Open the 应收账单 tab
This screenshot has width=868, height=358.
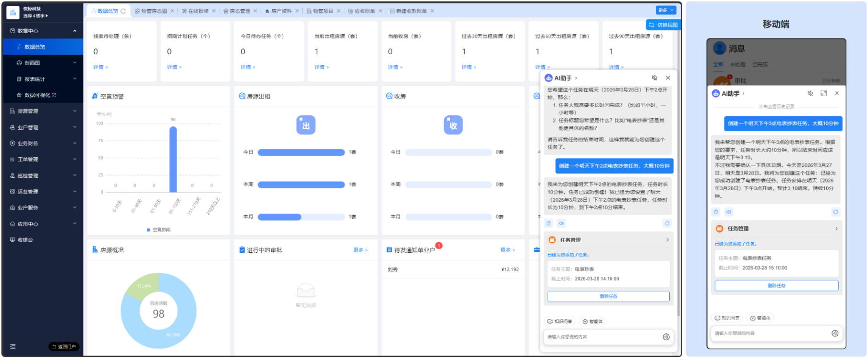click(x=364, y=11)
